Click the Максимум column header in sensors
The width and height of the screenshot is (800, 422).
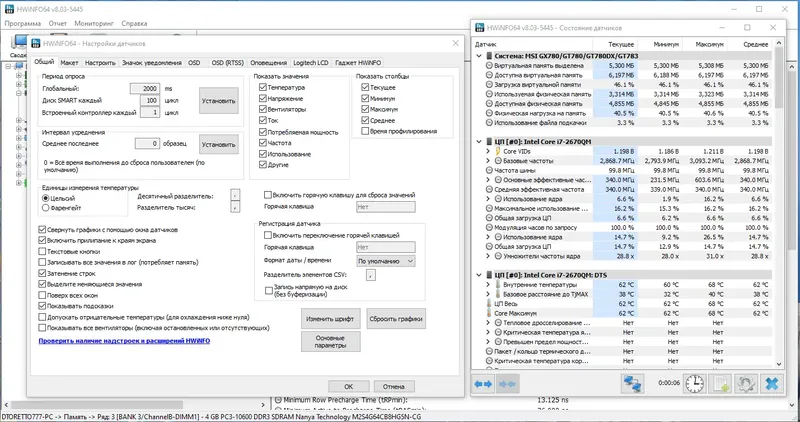tap(710, 44)
